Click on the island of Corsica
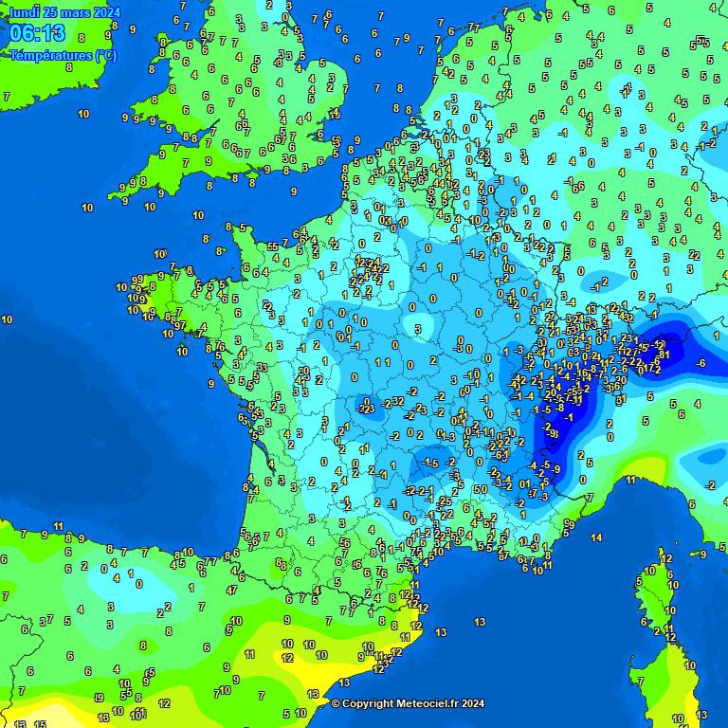The height and width of the screenshot is (728, 728). 652,607
